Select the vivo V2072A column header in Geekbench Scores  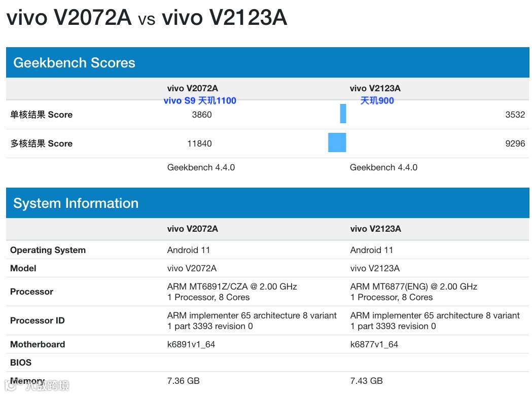point(192,88)
